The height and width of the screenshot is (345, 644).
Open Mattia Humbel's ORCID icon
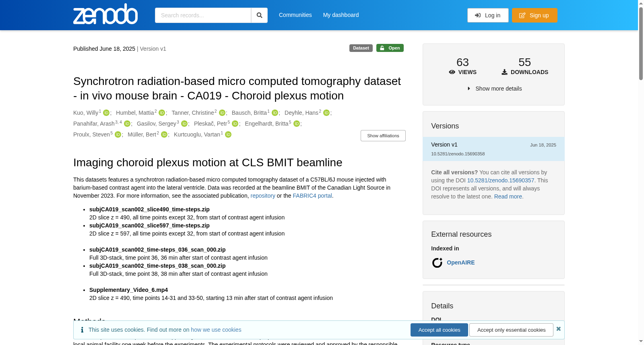(162, 113)
